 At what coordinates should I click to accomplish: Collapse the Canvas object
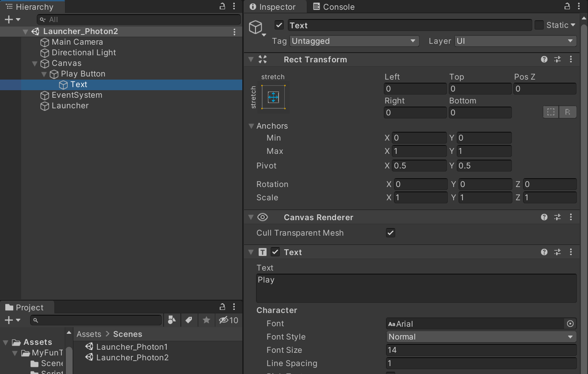click(x=34, y=64)
